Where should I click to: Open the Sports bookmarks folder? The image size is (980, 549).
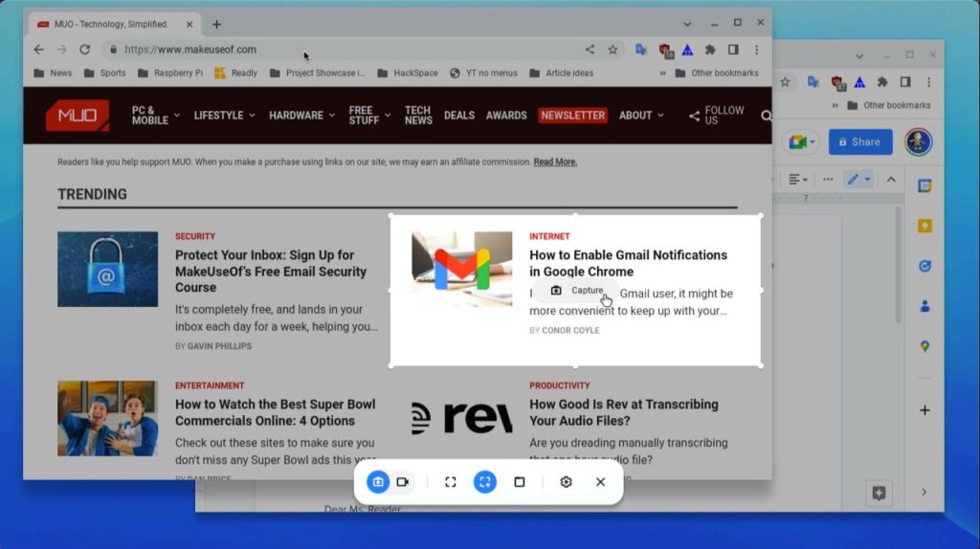(105, 73)
